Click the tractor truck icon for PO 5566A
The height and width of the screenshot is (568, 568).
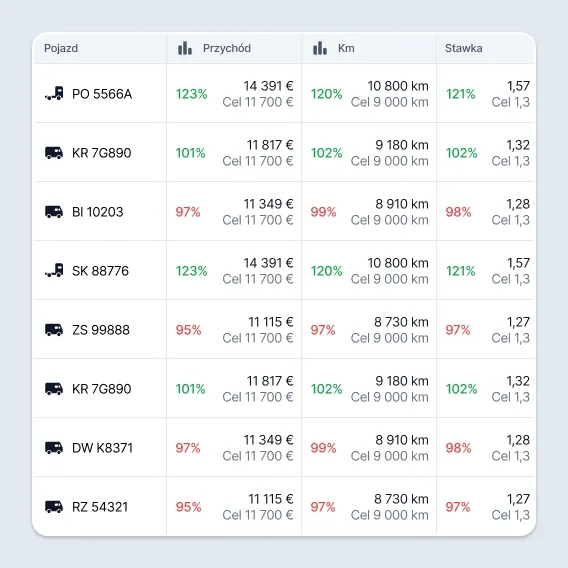tap(54, 93)
